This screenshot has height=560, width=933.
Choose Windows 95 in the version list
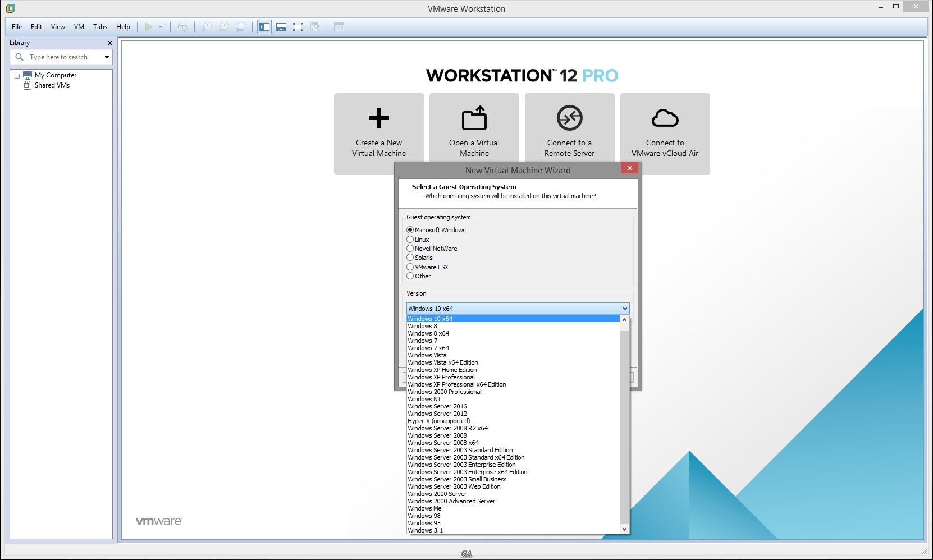pos(513,523)
